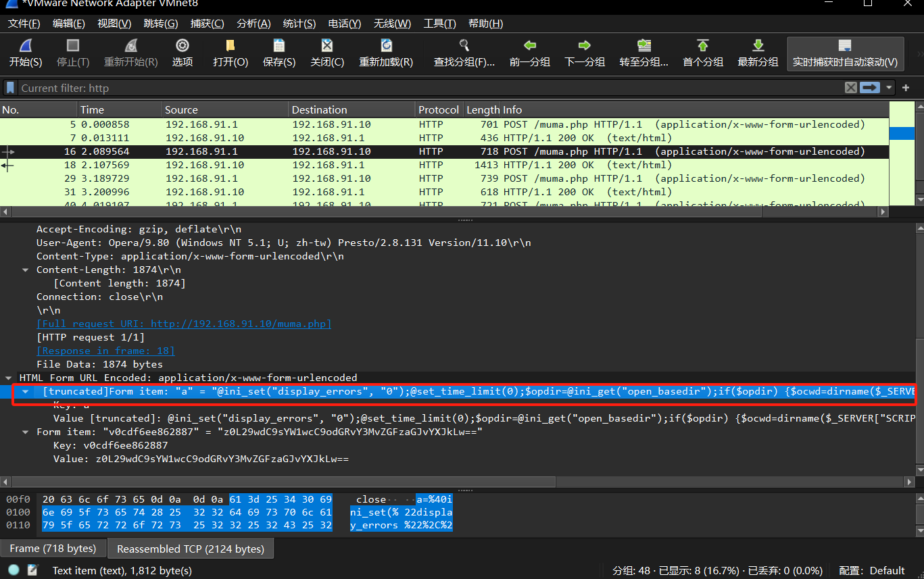The width and height of the screenshot is (924, 579).
Task: Sort packets by Time column header
Action: (x=120, y=109)
